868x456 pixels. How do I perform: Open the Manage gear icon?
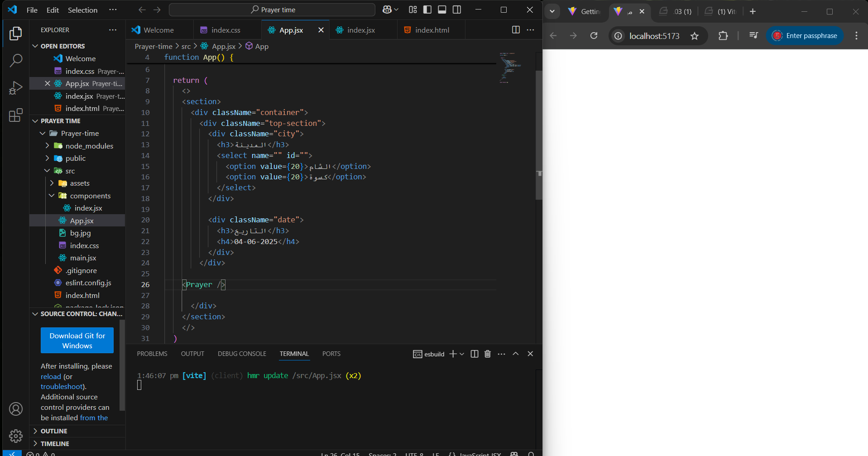(16, 436)
